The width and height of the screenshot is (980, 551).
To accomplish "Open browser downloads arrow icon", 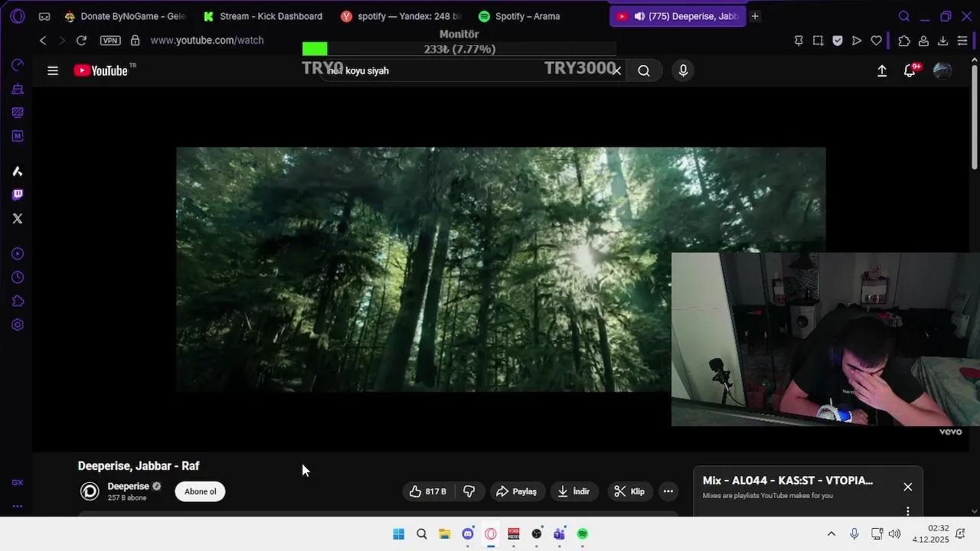I will point(942,41).
